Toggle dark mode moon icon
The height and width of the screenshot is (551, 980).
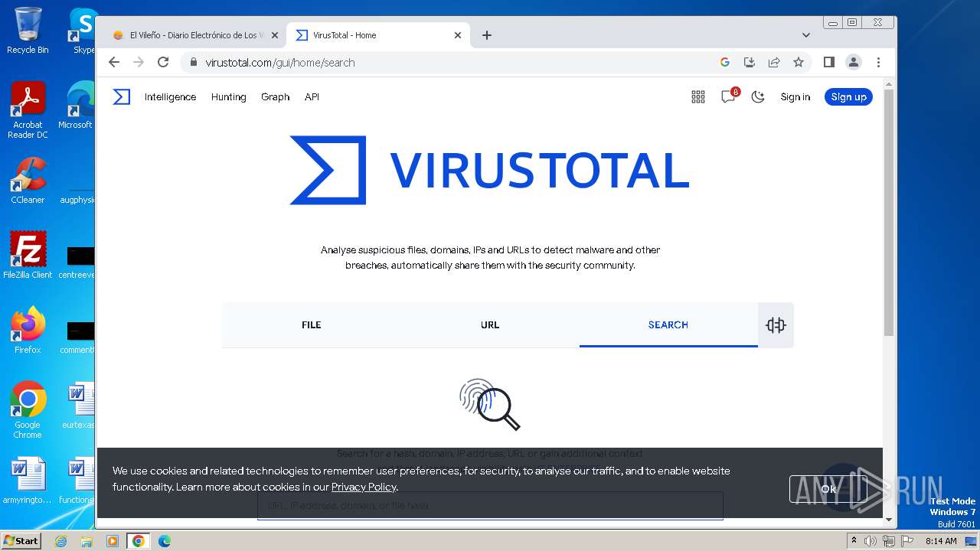(x=758, y=96)
